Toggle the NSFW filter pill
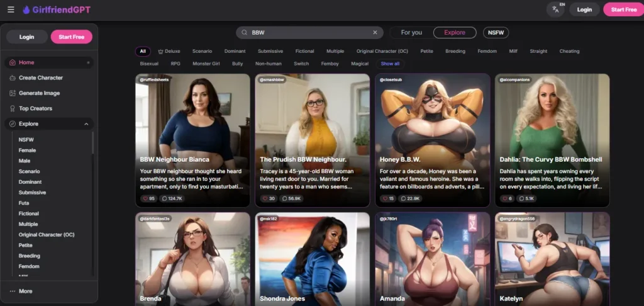Viewport: 644px width, 306px height. tap(496, 33)
